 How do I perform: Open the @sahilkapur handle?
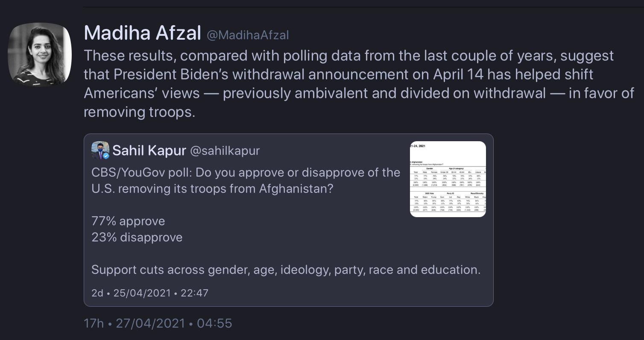[225, 151]
